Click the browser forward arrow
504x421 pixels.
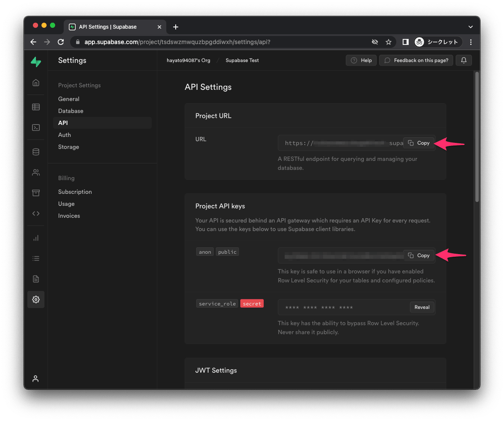click(47, 42)
